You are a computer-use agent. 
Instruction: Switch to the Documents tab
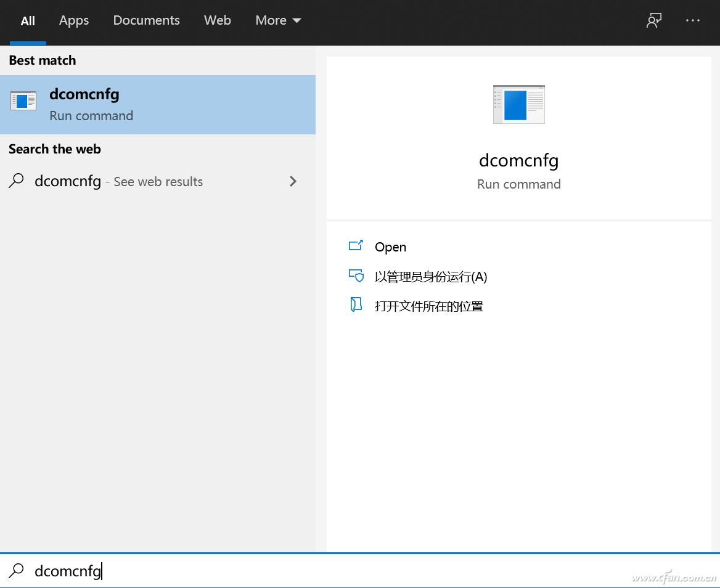146,20
